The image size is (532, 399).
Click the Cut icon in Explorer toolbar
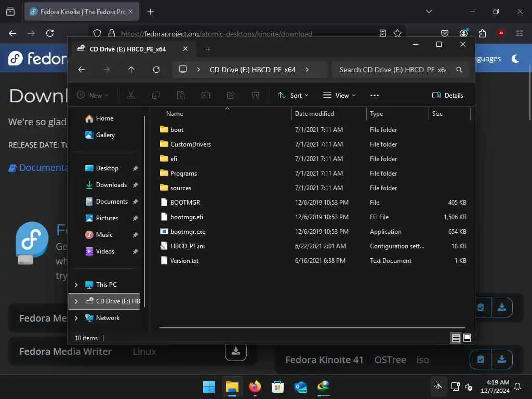point(130,96)
